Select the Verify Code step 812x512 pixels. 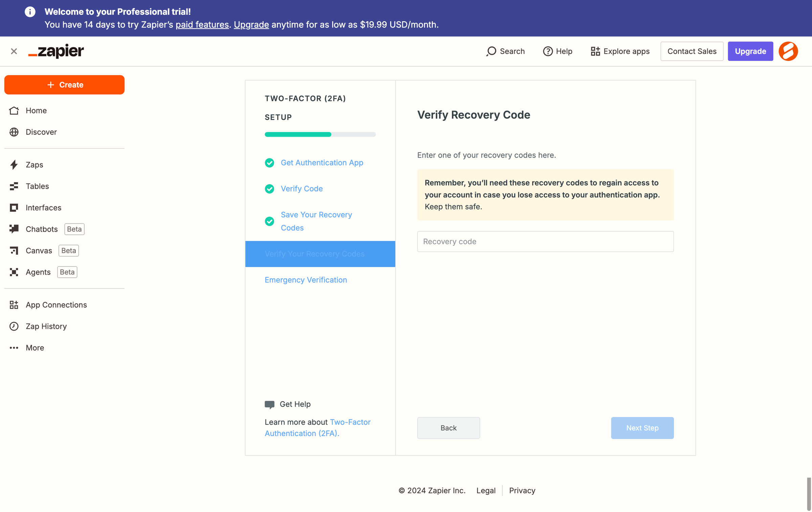301,189
